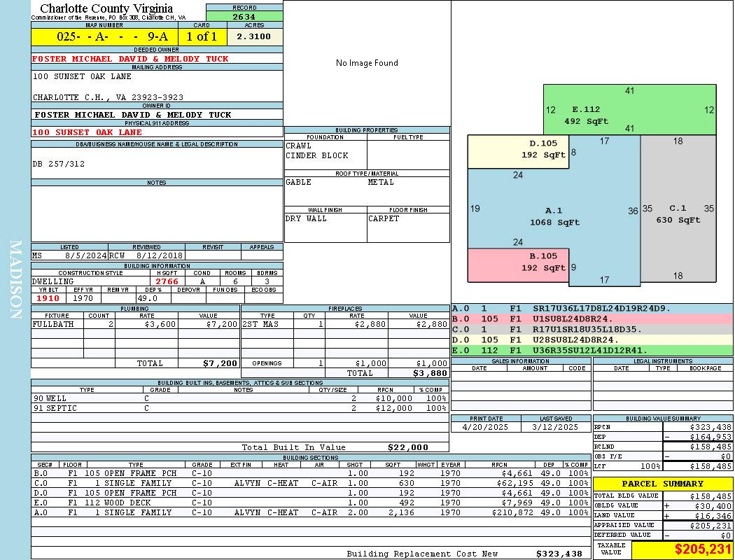Viewport: 735px width, 560px height.
Task: Click floor finish CARPET
Action: [384, 219]
